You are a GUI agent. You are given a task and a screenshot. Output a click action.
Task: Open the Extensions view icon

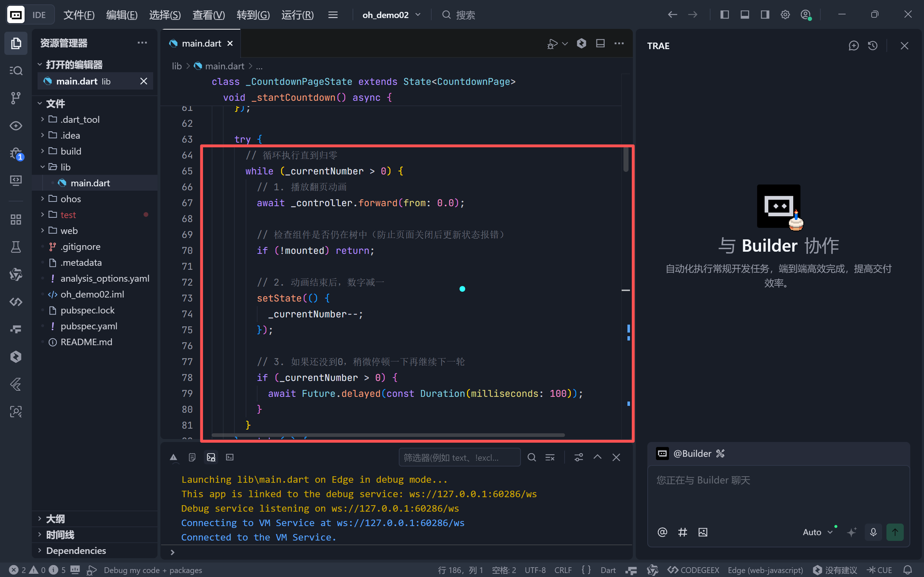click(x=16, y=220)
